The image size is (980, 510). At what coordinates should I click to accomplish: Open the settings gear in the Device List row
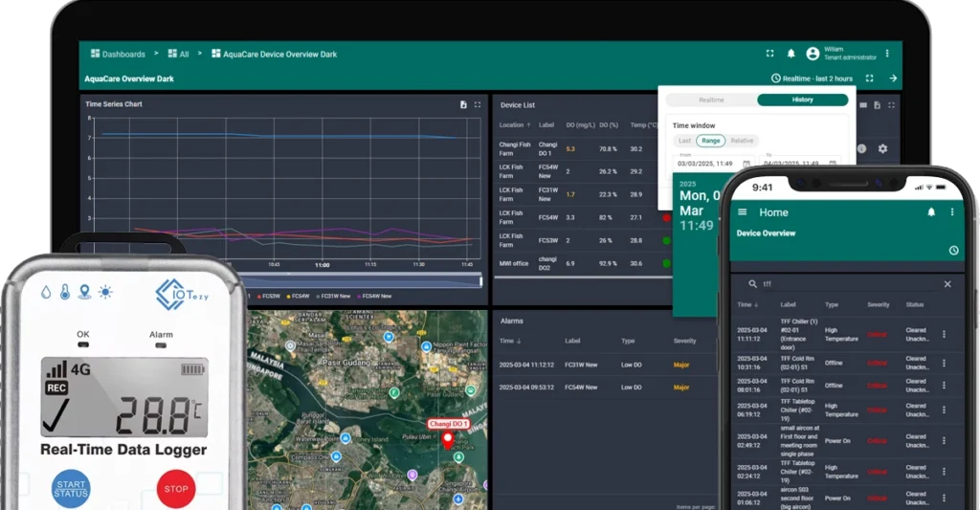pyautogui.click(x=882, y=148)
